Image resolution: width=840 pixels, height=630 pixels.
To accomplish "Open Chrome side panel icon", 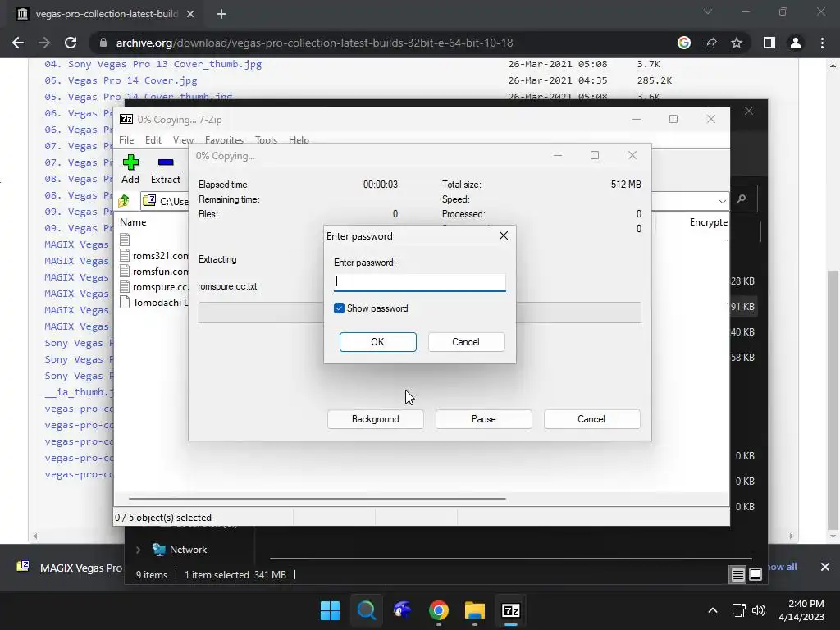I will 769,43.
